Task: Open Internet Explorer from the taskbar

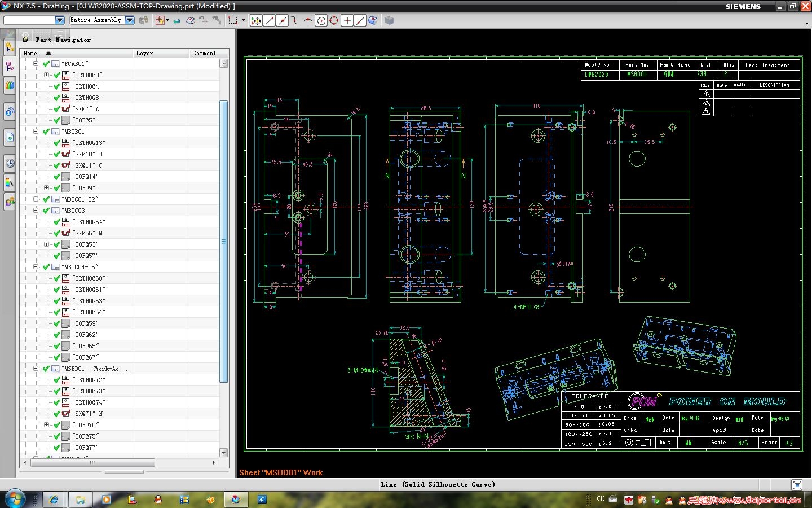Action: (x=54, y=500)
